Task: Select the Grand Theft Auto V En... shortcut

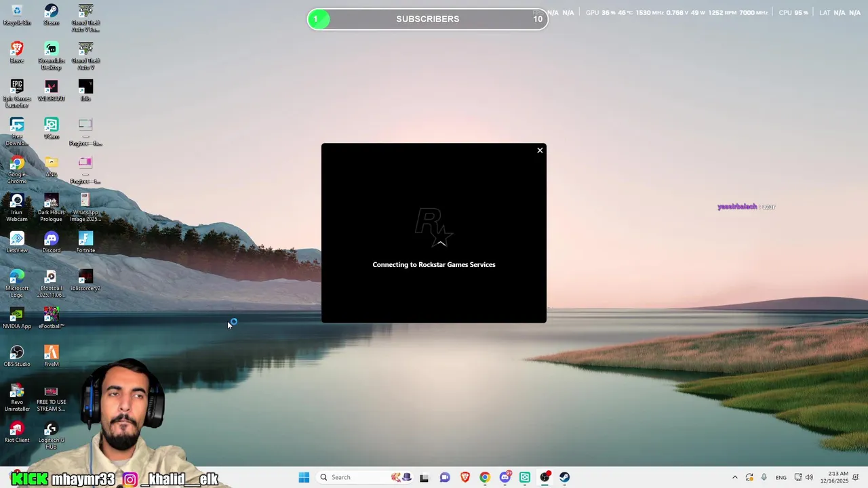Action: [85, 18]
